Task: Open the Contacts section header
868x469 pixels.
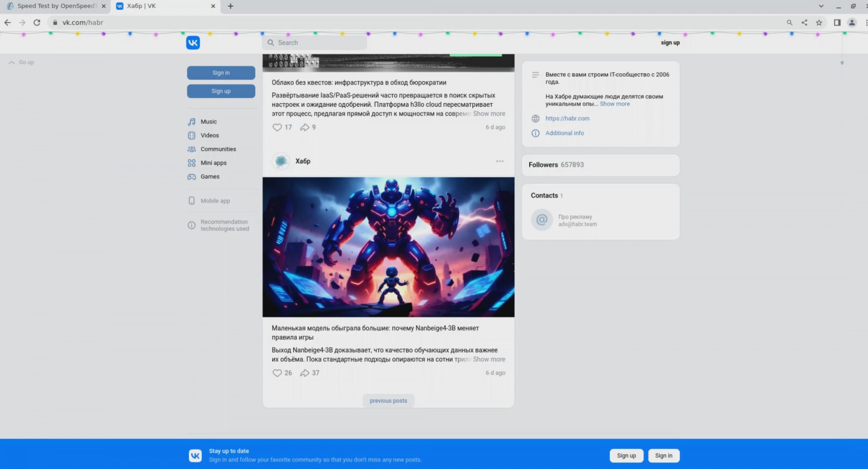Action: coord(546,196)
